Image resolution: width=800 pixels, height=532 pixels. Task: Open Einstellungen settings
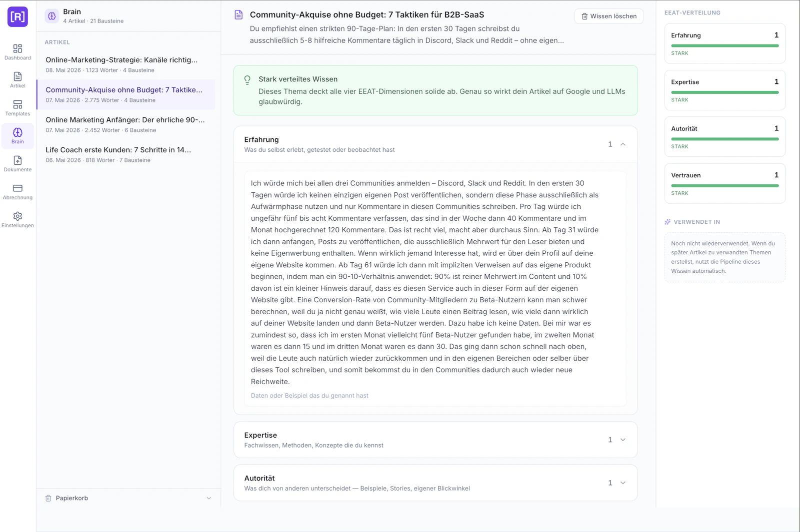[x=17, y=220]
